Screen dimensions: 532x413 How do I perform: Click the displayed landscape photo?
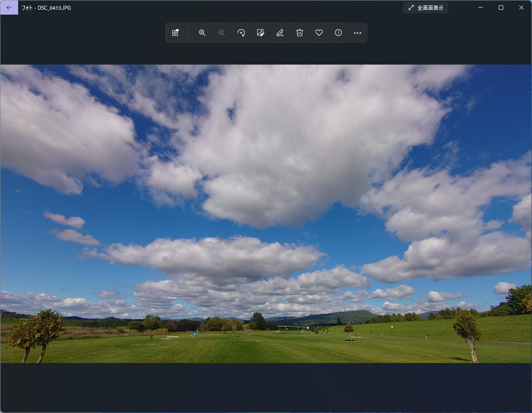point(266,214)
